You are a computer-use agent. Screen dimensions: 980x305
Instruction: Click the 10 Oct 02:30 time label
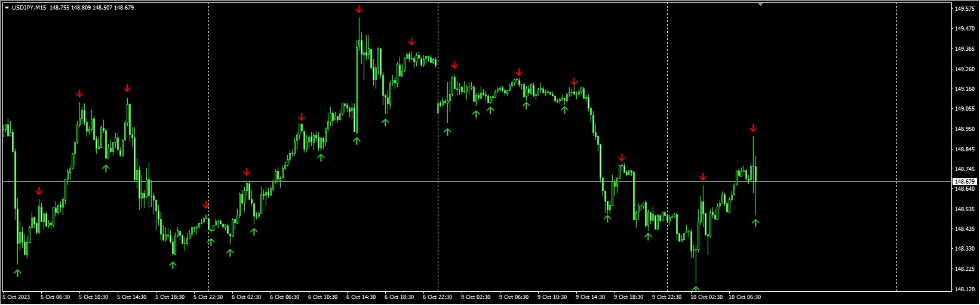click(706, 297)
